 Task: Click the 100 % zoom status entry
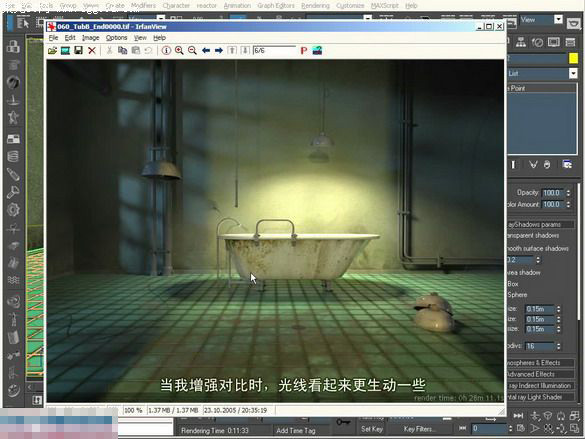pos(133,410)
